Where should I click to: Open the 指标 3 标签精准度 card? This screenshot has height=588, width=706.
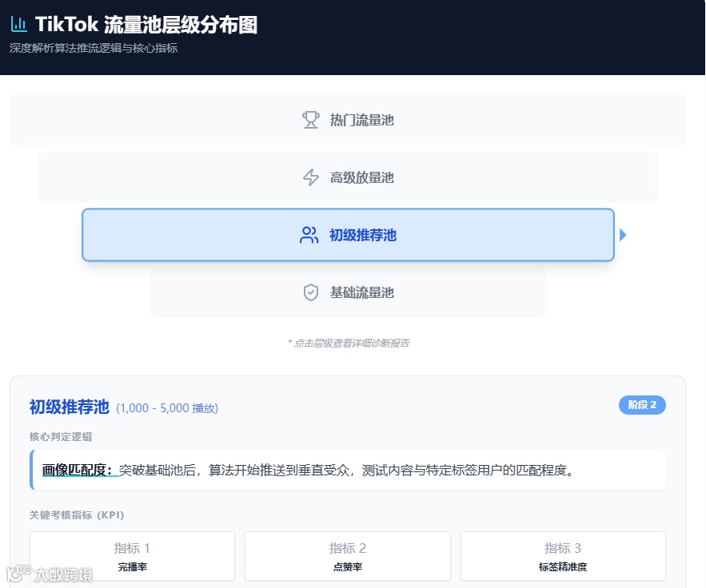[563, 556]
